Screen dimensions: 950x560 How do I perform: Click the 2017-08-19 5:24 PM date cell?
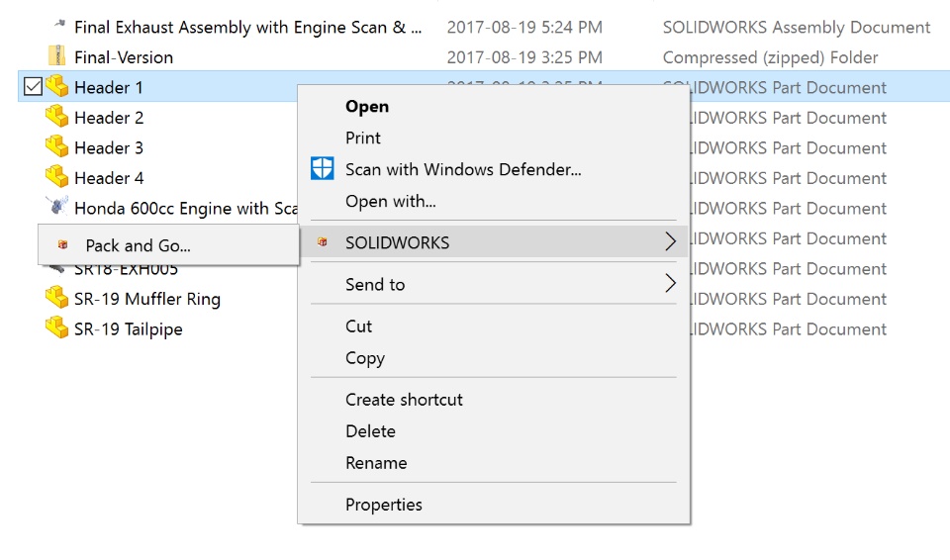524,28
